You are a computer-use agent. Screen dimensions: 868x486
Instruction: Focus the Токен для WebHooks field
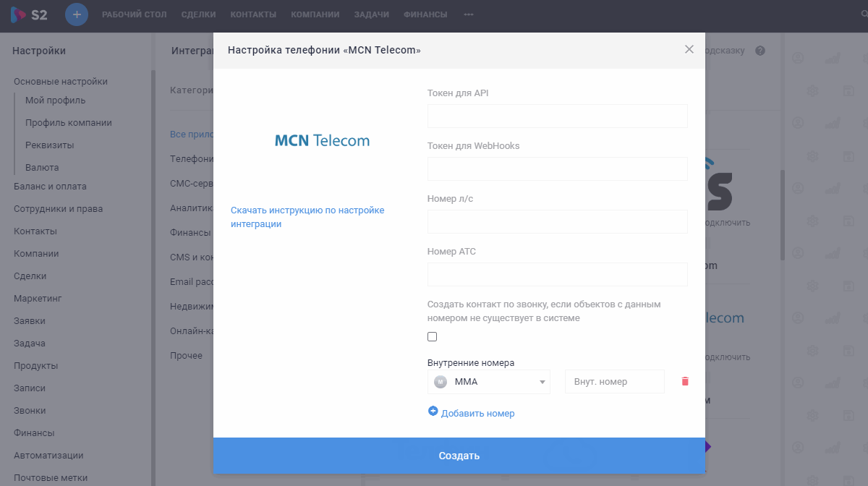tap(557, 169)
